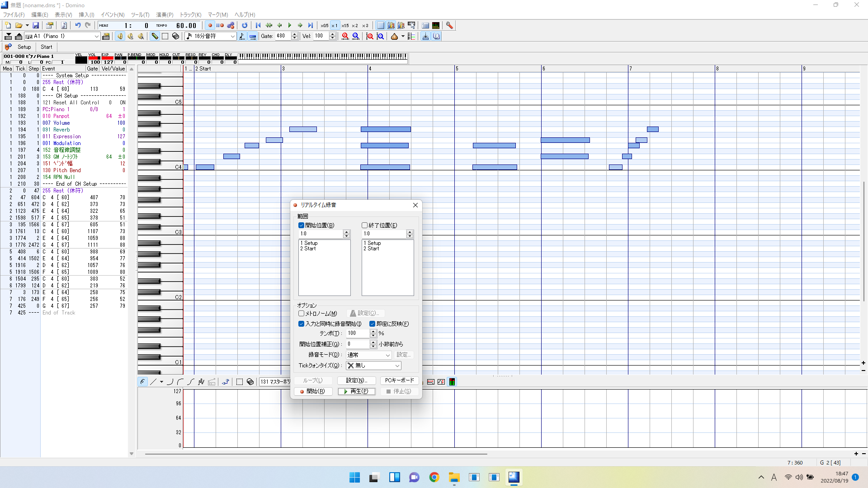Image resolution: width=868 pixels, height=488 pixels.
Task: Set playback speed to x2
Action: [x=355, y=26]
